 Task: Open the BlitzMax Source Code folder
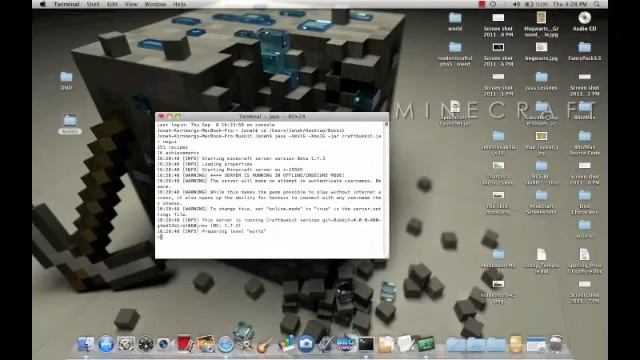[x=584, y=143]
